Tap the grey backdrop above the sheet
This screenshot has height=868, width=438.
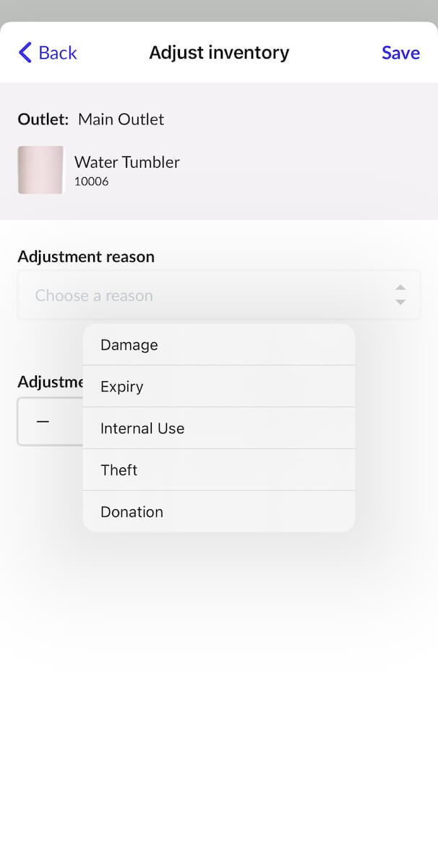point(219,10)
